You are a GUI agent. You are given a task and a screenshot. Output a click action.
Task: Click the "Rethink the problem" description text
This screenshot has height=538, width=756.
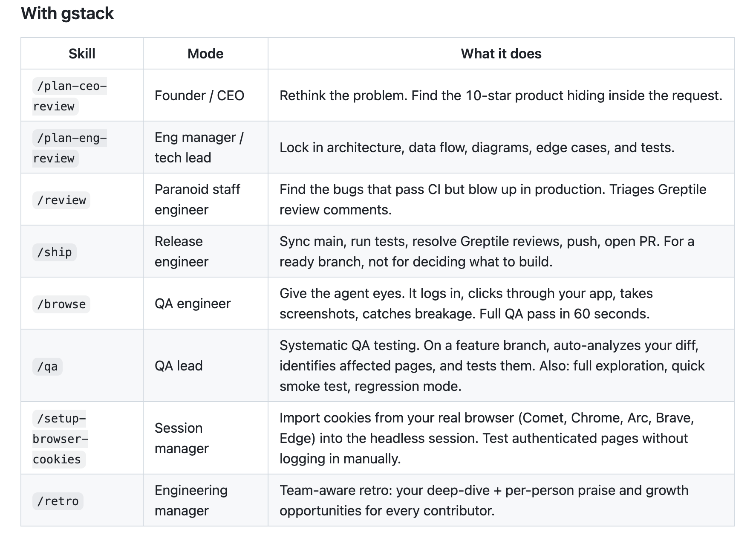coord(501,95)
